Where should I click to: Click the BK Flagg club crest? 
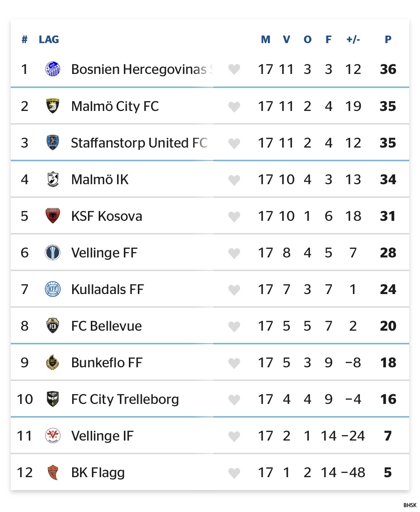[x=53, y=472]
